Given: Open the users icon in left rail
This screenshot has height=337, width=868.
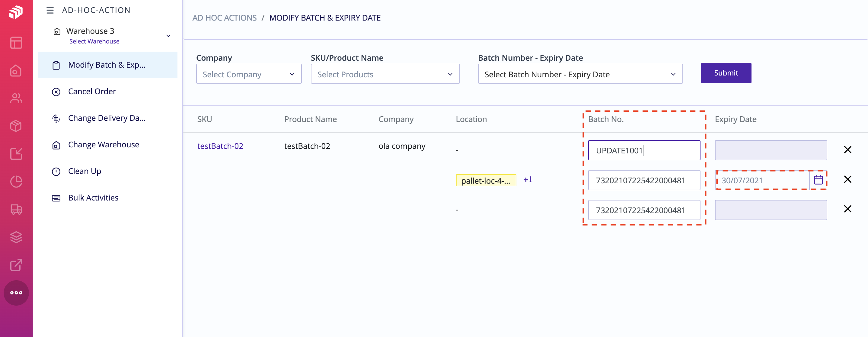Looking at the screenshot, I should (16, 98).
